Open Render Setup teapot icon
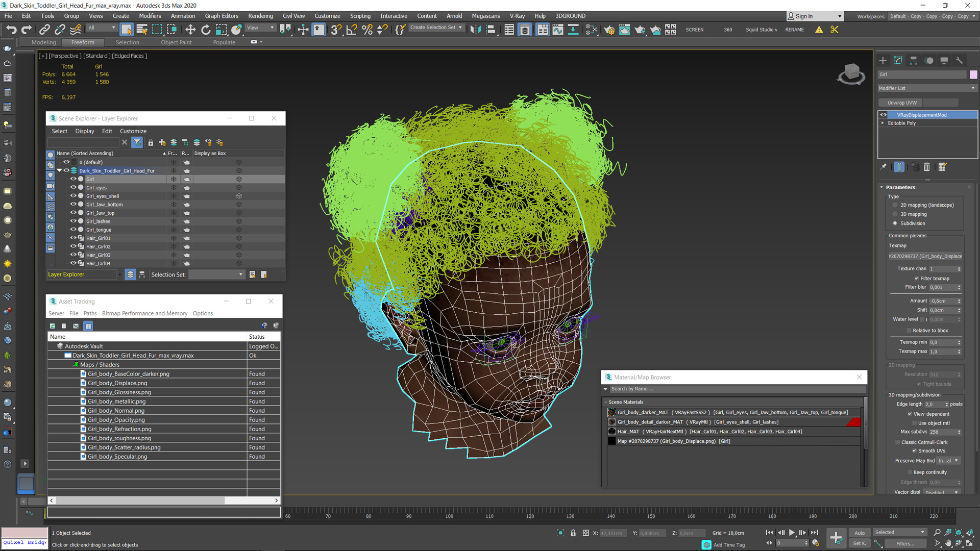980x551 pixels. 609,30
